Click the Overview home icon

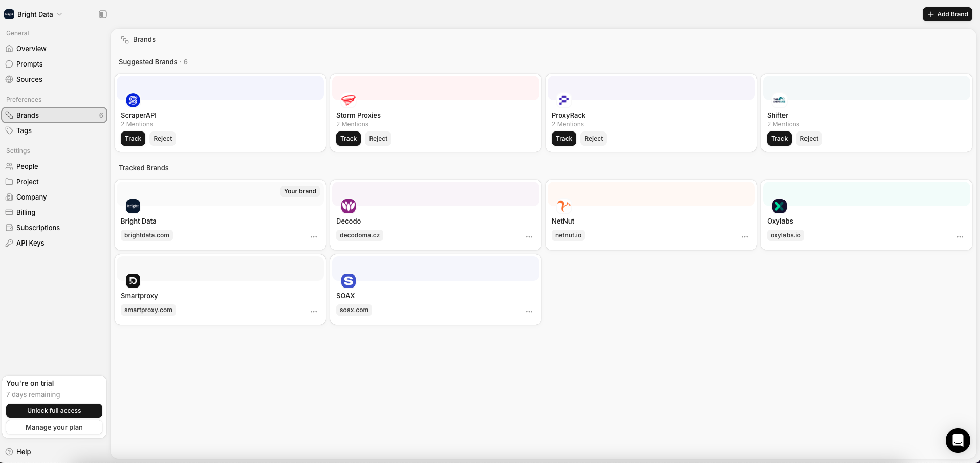pos(9,49)
